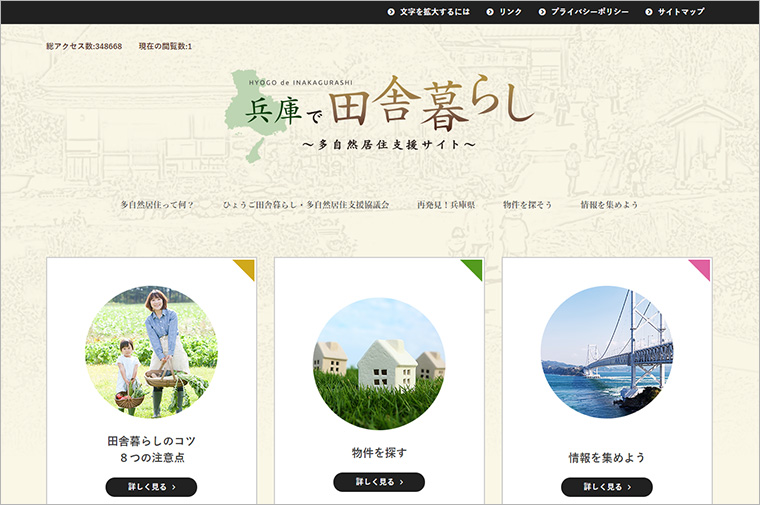
Task: Click arrow icon beside プライバシーポリシー
Action: click(x=542, y=12)
